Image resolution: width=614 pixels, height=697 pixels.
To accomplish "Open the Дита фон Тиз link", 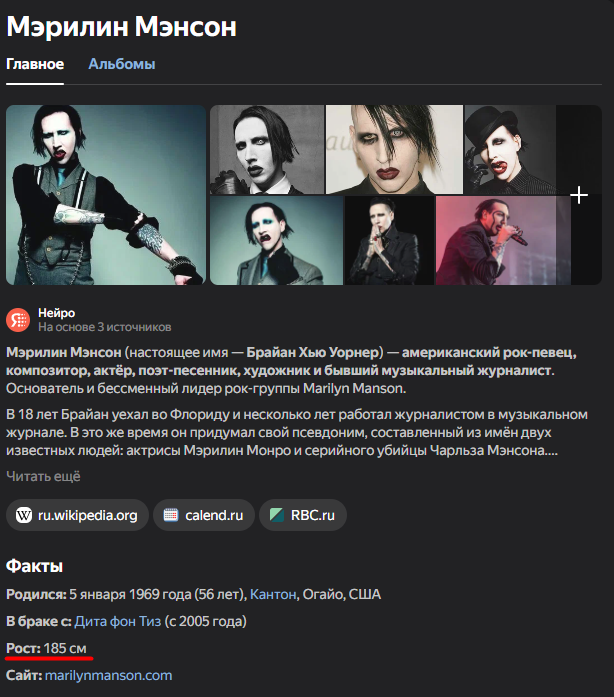I will (x=118, y=621).
